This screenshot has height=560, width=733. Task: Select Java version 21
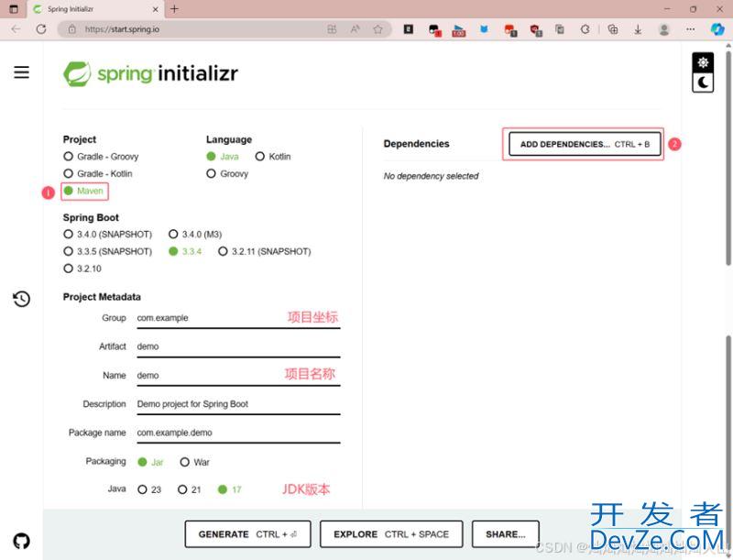coord(190,489)
